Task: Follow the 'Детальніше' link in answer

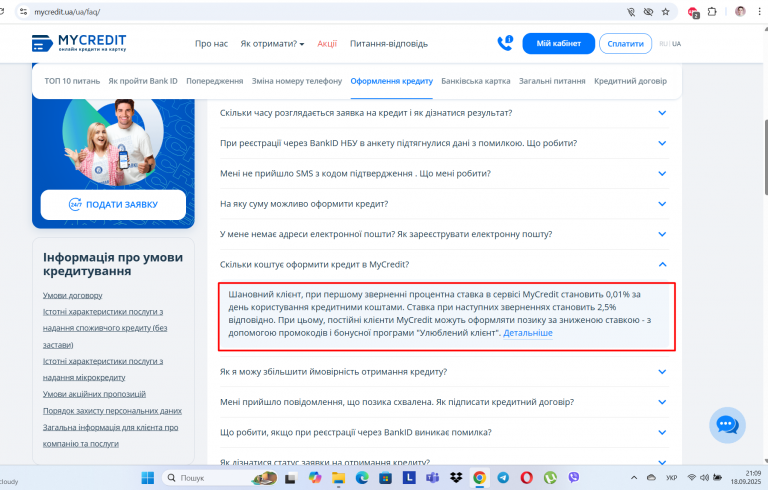Action: pos(528,333)
